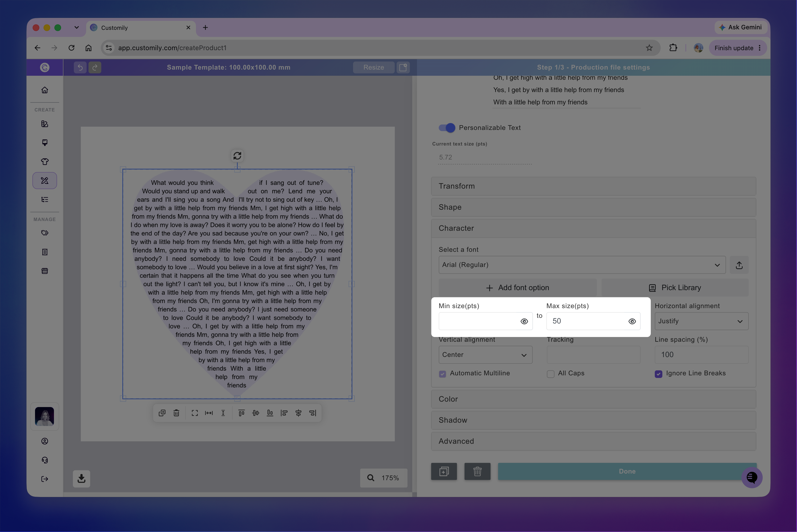
Task: Click the upload font icon beside font selector
Action: point(739,265)
